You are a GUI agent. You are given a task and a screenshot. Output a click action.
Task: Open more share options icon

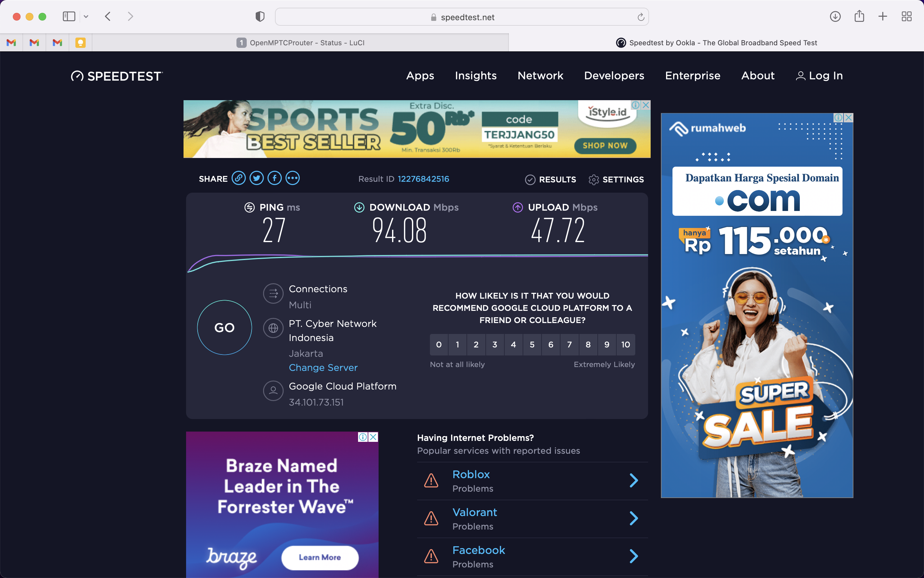pyautogui.click(x=293, y=178)
